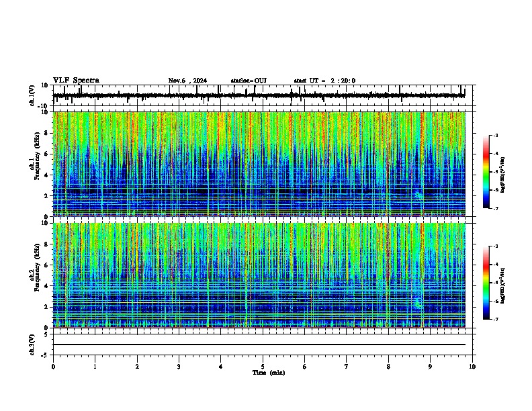This screenshot has width=532, height=411.
Task: Click the '4' kHz tick on ch.1 frequency axis
Action: (x=46, y=175)
